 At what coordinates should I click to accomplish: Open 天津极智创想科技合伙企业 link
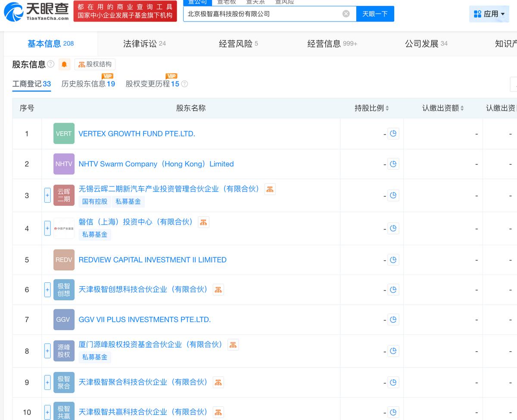pyautogui.click(x=143, y=290)
